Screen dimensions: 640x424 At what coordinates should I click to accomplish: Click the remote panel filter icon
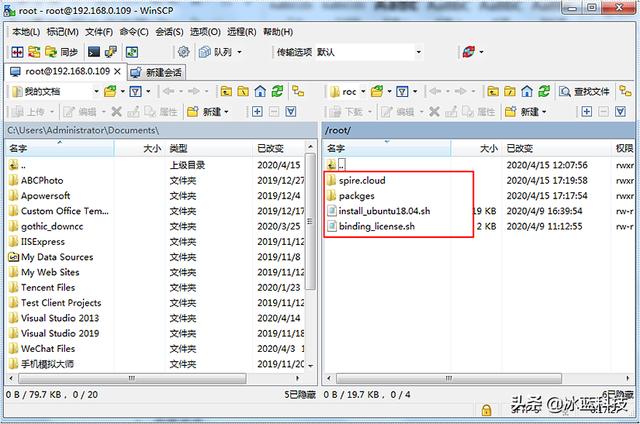click(402, 91)
